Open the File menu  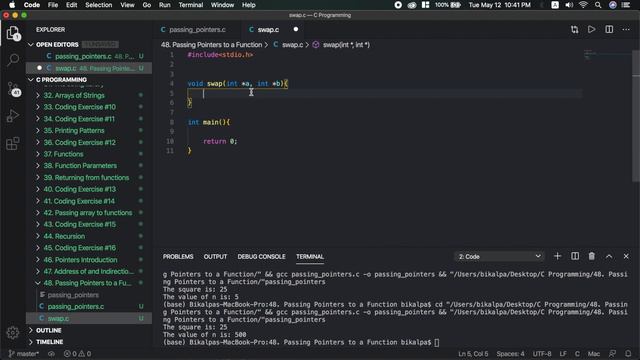click(x=53, y=5)
